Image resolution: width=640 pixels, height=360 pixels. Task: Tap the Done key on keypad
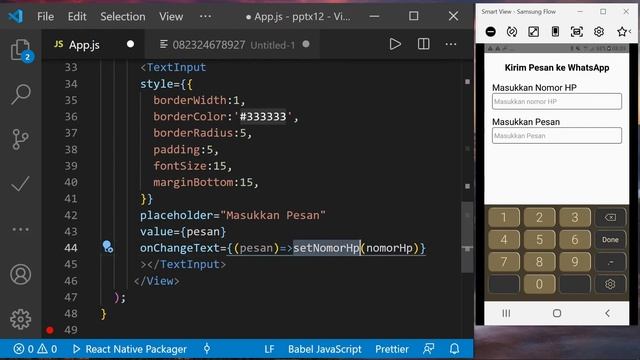pos(610,239)
